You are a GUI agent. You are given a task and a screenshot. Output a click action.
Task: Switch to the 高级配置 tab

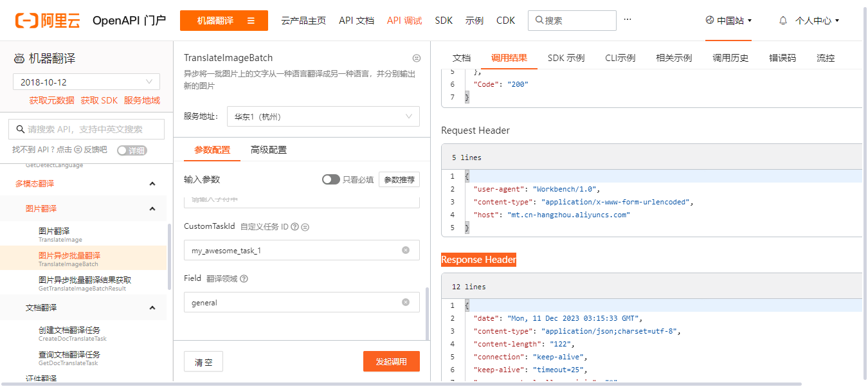(x=269, y=150)
